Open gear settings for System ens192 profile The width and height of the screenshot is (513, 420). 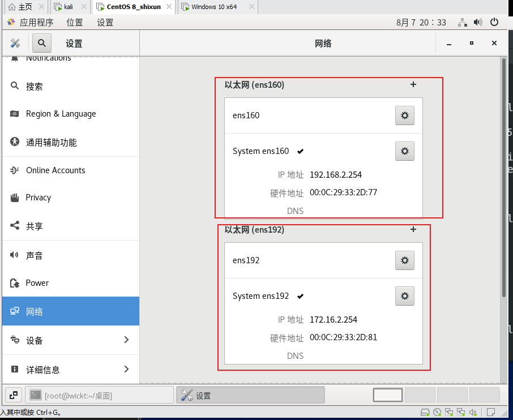[x=405, y=296]
